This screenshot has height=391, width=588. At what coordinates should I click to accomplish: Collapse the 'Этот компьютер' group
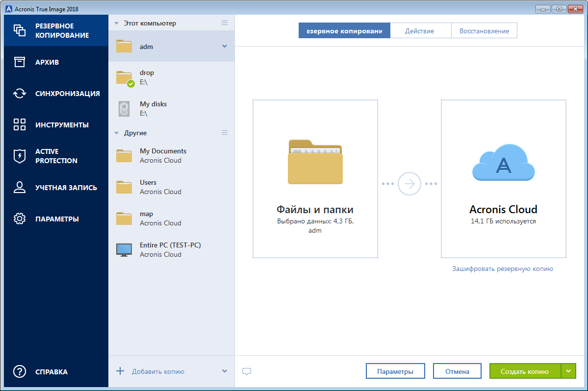pyautogui.click(x=116, y=23)
